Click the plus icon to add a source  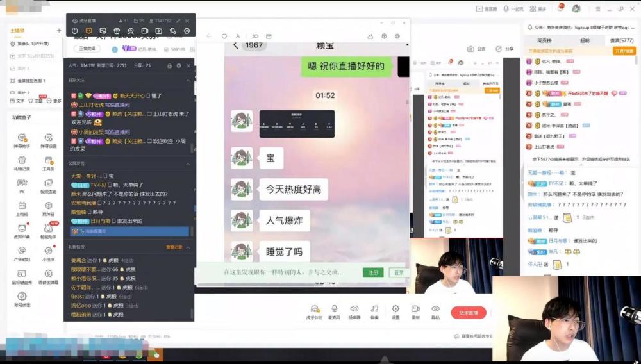point(59,31)
